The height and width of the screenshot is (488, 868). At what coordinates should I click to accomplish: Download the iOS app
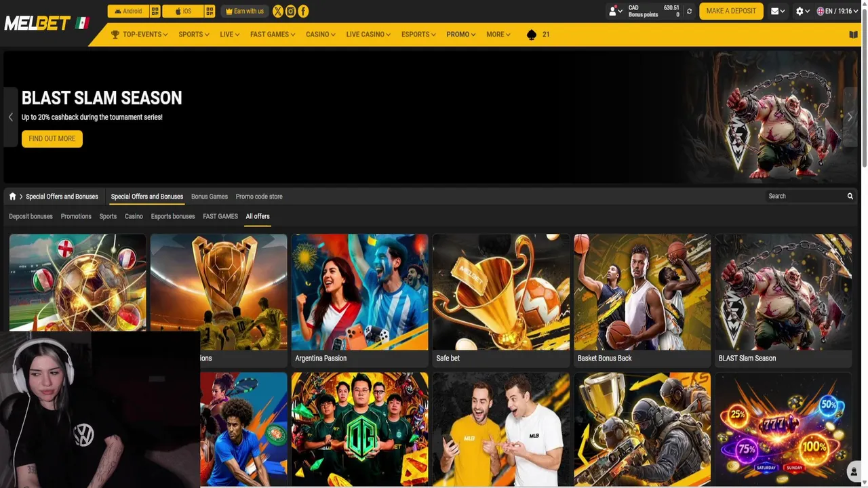point(183,11)
